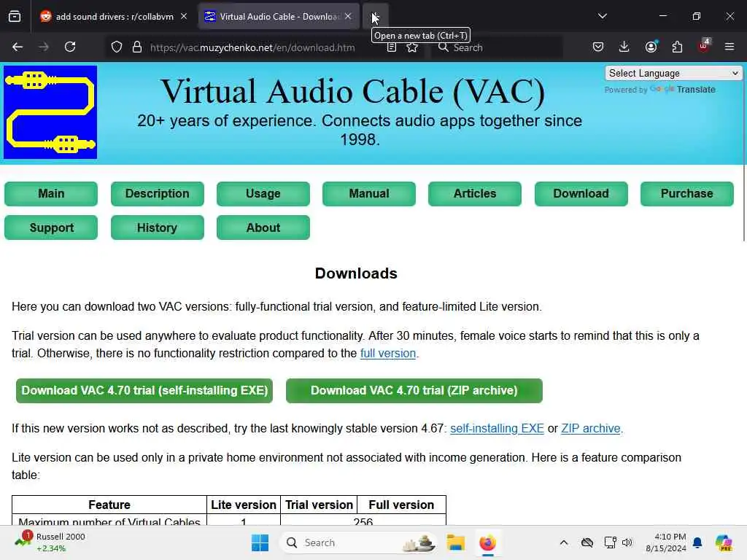
Task: Open the volume speaker tray icon
Action: click(627, 542)
